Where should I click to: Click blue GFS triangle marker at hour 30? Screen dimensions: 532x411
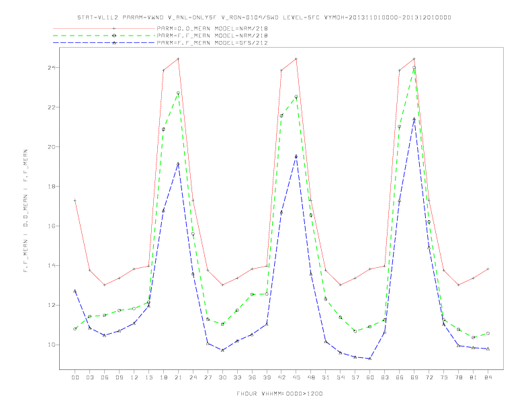click(x=222, y=351)
